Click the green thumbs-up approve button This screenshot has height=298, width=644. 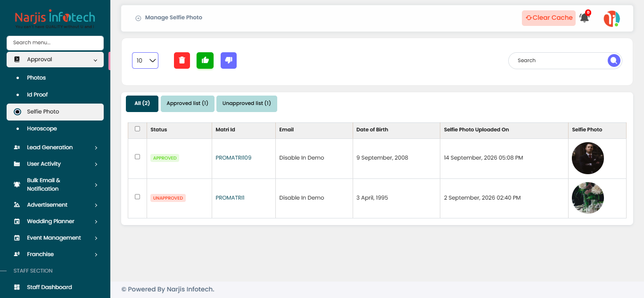pos(205,60)
